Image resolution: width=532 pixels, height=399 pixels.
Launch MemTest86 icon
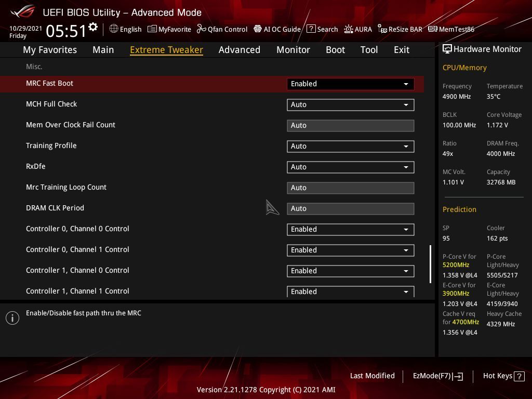433,29
